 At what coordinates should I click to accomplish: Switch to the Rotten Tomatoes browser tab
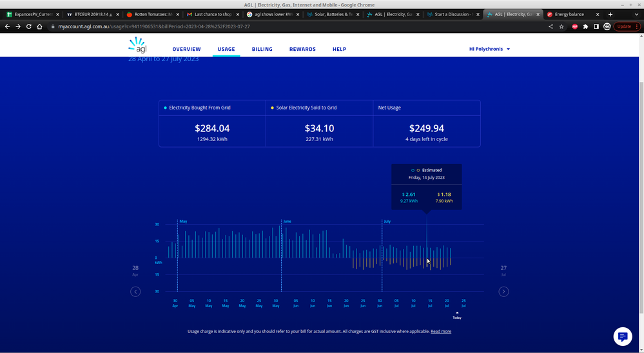[x=149, y=14]
